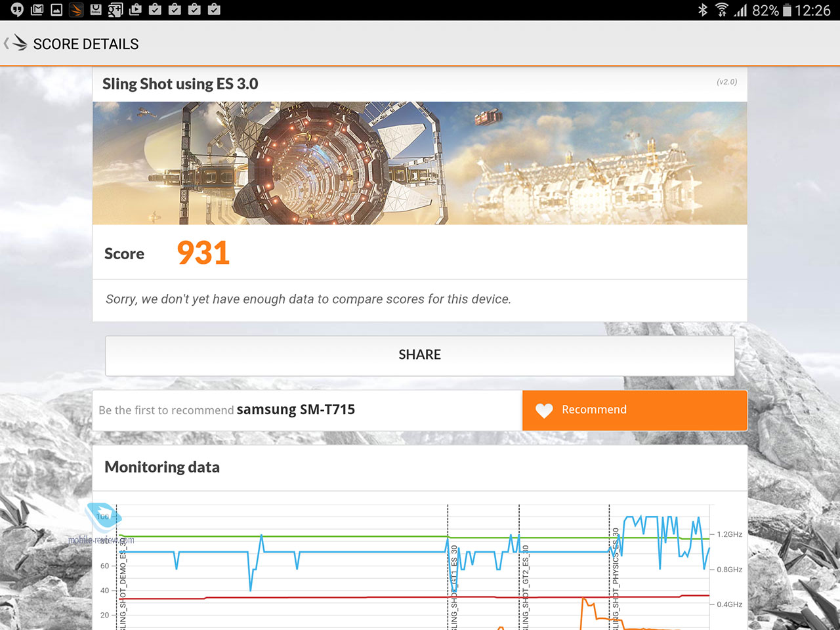Screen dimensions: 840x630
Task: Tap the Sling Shot space station banner image
Action: point(420,163)
